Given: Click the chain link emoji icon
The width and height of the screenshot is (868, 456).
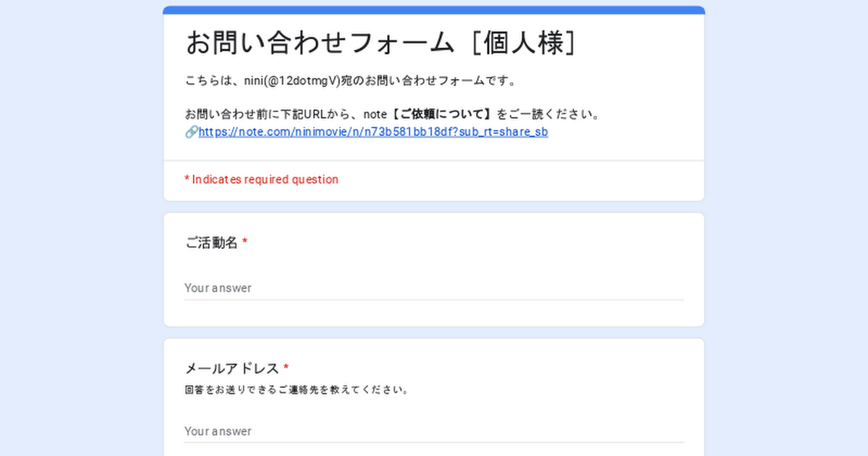Looking at the screenshot, I should pyautogui.click(x=192, y=132).
